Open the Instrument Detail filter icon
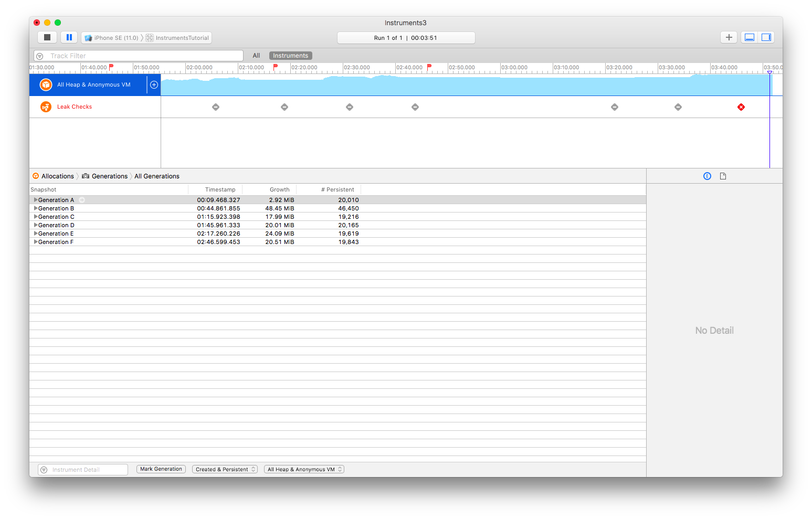Viewport: 812px width, 519px height. point(44,470)
